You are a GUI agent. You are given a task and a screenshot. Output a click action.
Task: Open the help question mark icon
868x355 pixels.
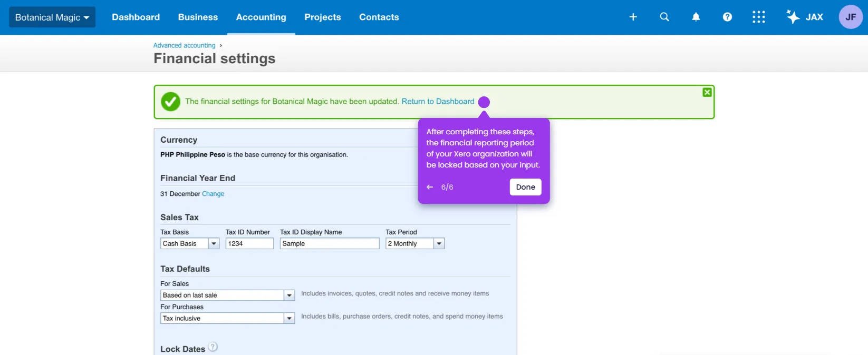pyautogui.click(x=727, y=17)
